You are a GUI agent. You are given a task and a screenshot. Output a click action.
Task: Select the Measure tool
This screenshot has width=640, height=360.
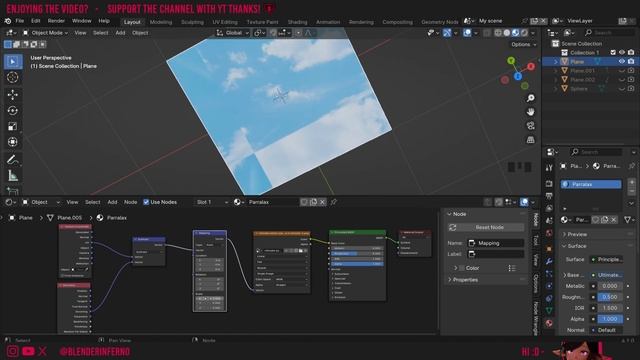tap(13, 176)
